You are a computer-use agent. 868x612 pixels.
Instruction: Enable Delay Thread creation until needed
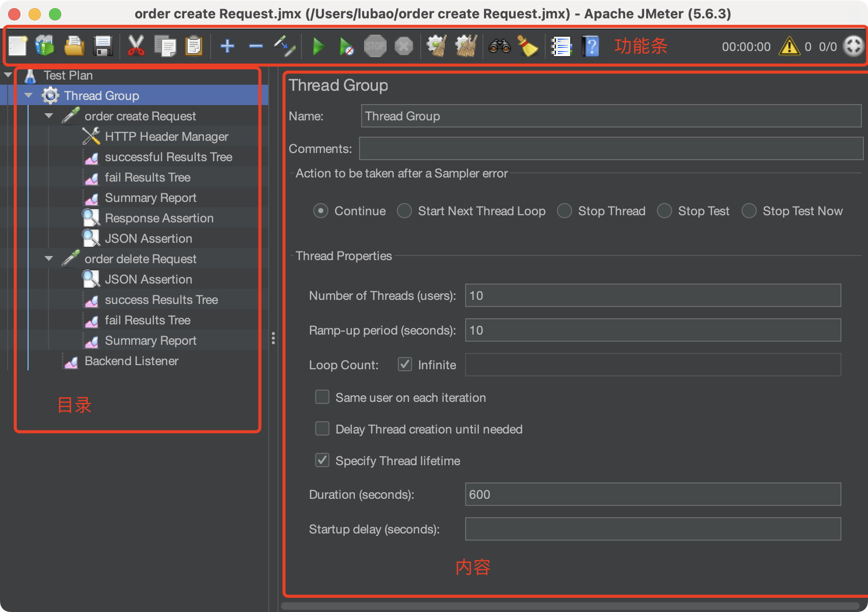[x=322, y=428]
